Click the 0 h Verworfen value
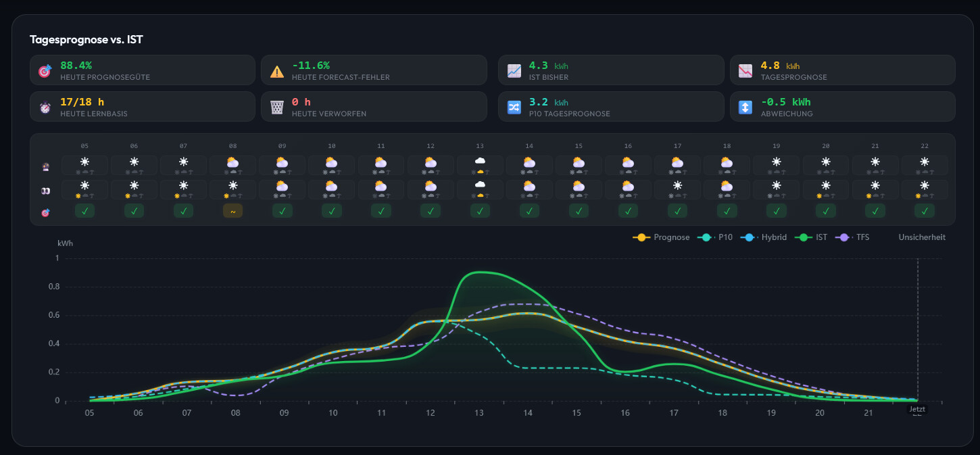The width and height of the screenshot is (980, 455). tap(301, 102)
